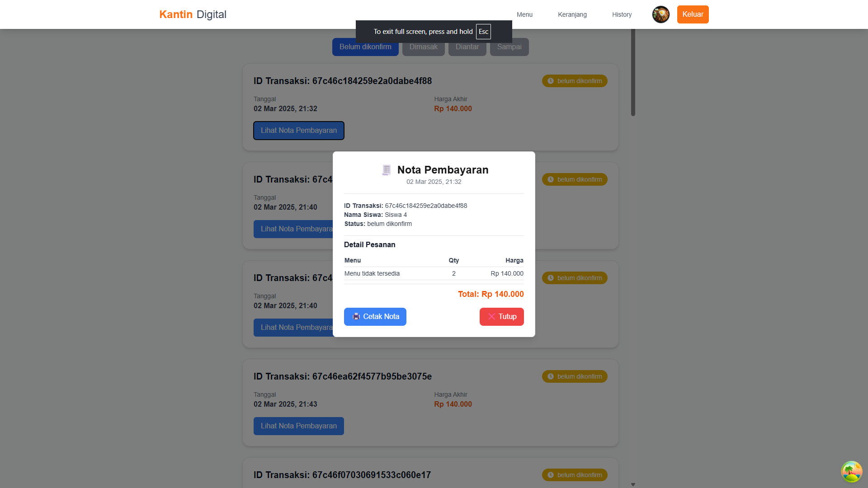Switch to the Dimasak filter tab
The height and width of the screenshot is (488, 868).
424,47
